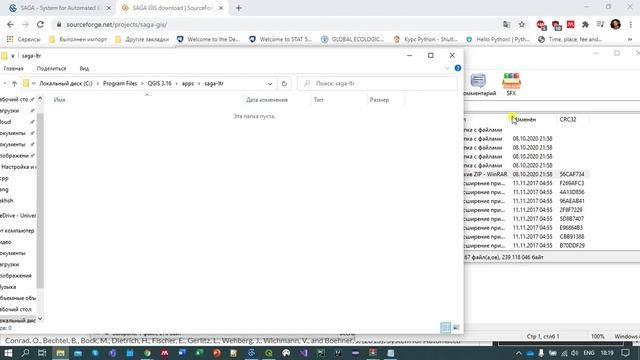Click 'apps' in the breadcrumb path
640x360 pixels.
click(188, 83)
